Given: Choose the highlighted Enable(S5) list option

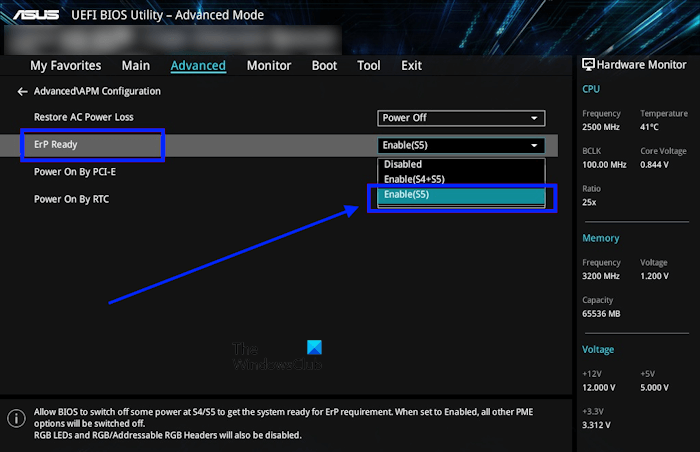Looking at the screenshot, I should coord(461,195).
